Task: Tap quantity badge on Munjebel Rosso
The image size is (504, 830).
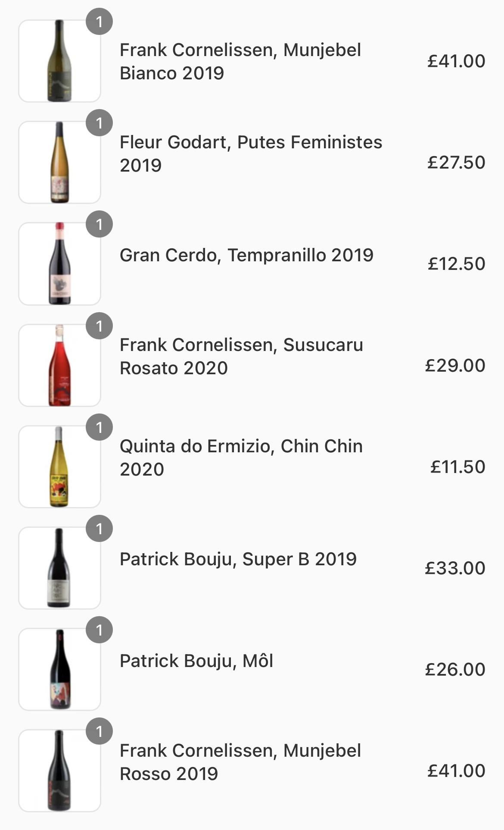Action: tap(99, 731)
